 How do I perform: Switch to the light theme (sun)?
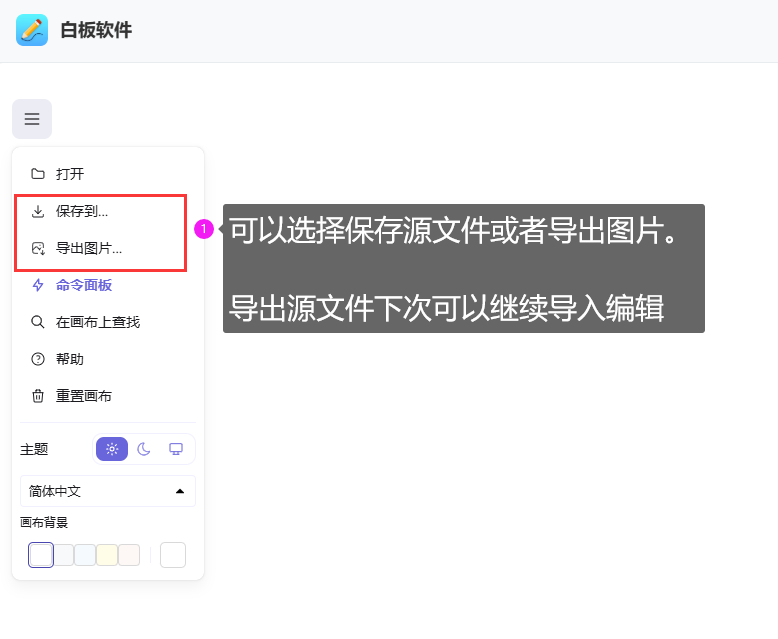(x=112, y=449)
